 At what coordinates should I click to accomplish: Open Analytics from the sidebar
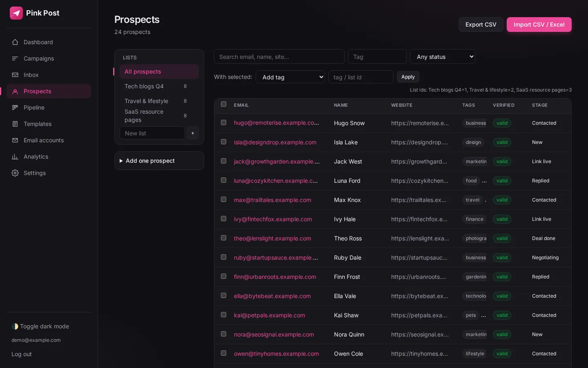(49, 157)
